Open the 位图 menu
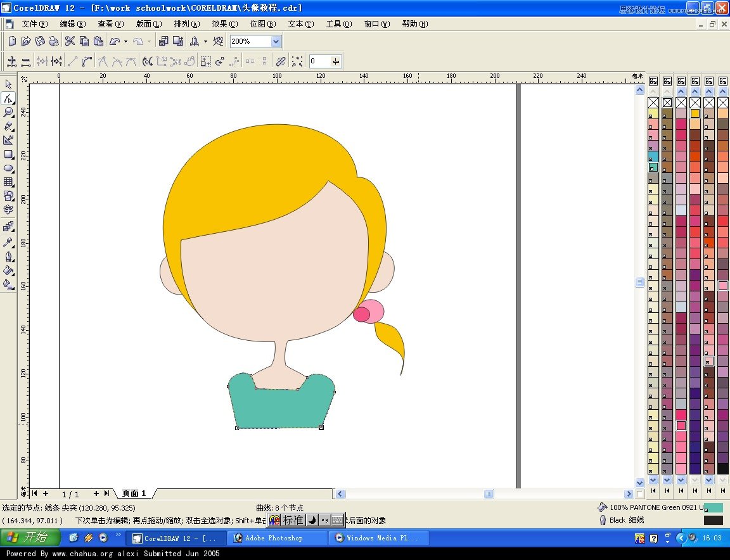The width and height of the screenshot is (730, 560). point(262,24)
